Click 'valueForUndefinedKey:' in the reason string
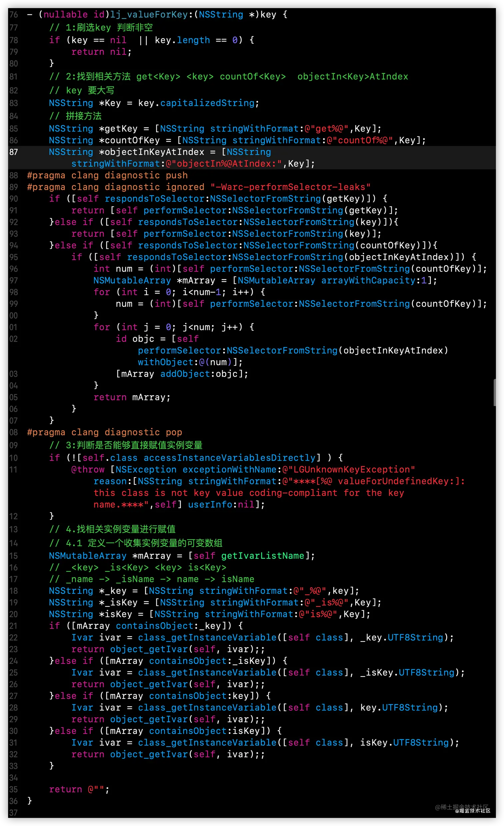Screen dimensions: 504x826 (x=396, y=481)
